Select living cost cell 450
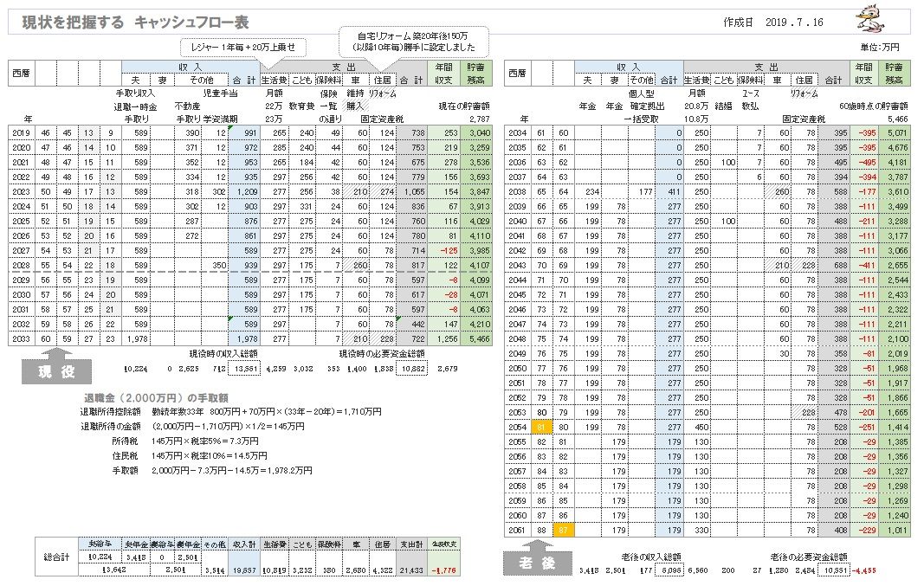 [x=697, y=427]
